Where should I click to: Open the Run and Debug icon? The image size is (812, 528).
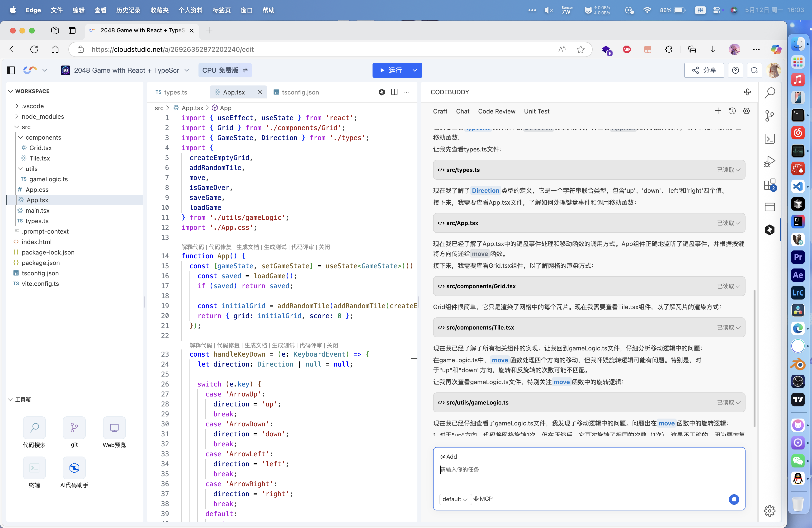(x=770, y=162)
